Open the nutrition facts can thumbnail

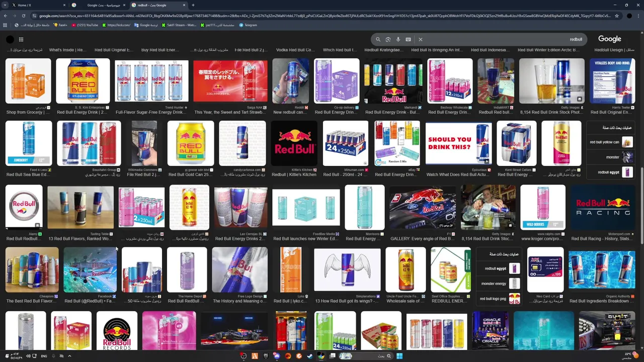[x=612, y=81]
